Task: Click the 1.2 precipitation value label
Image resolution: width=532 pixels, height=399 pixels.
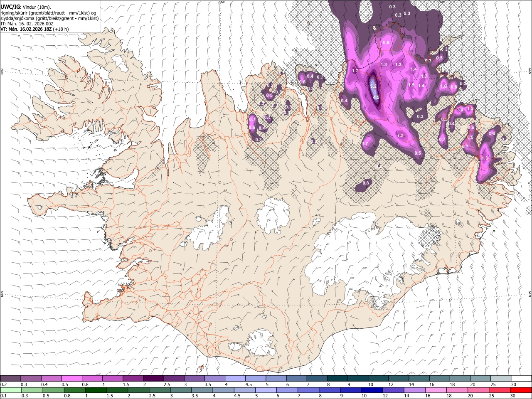Action: point(424,76)
